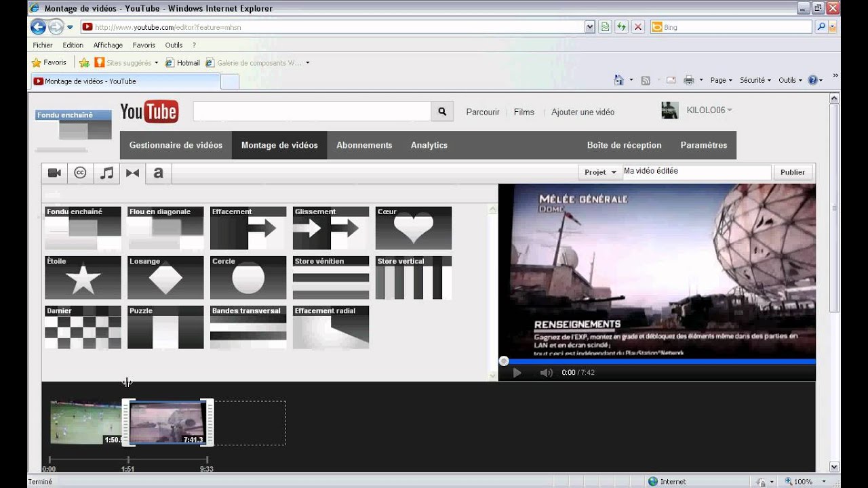Edit the project title field
This screenshot has height=488, width=868.
(x=697, y=172)
